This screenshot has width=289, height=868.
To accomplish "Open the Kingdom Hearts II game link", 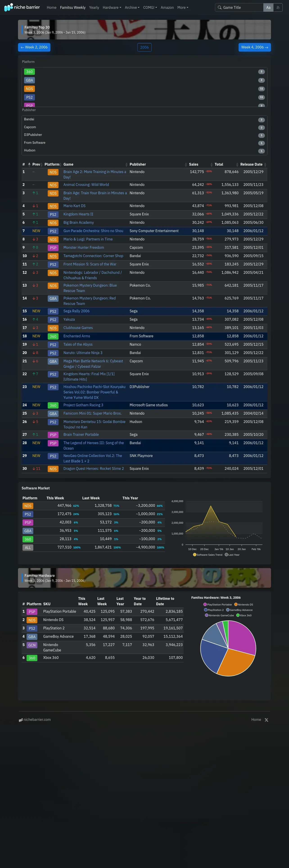I will pyautogui.click(x=78, y=214).
